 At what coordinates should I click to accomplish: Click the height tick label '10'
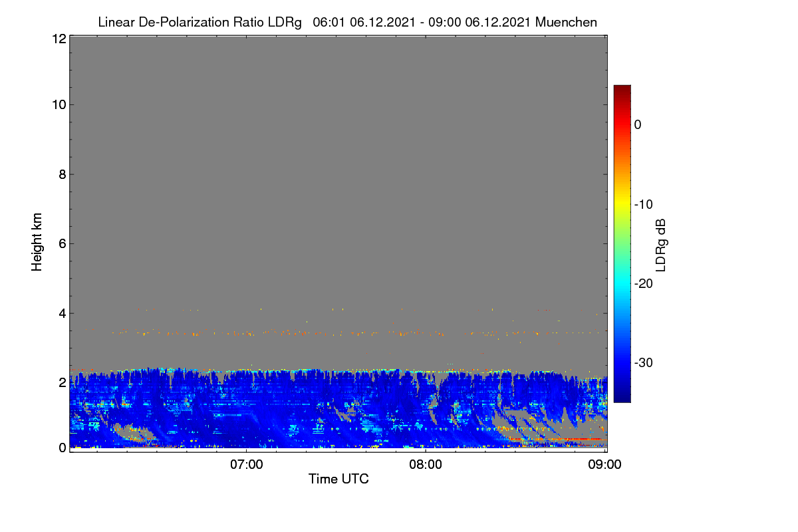(x=58, y=104)
